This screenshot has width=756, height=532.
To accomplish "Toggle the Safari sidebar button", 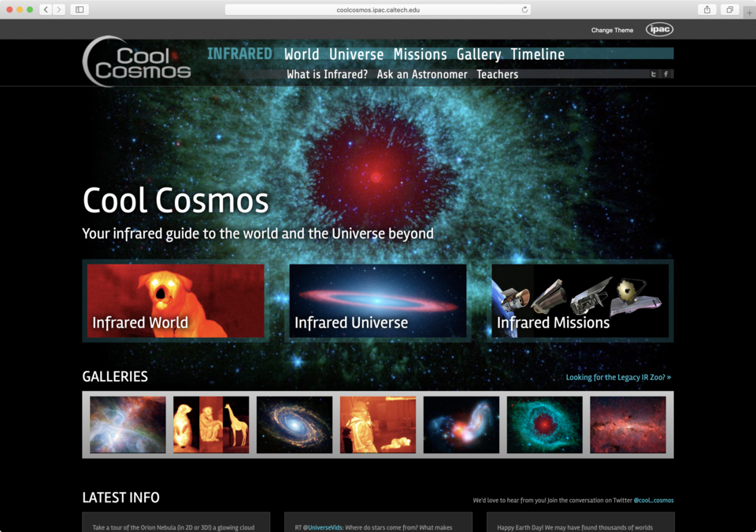I will (80, 9).
